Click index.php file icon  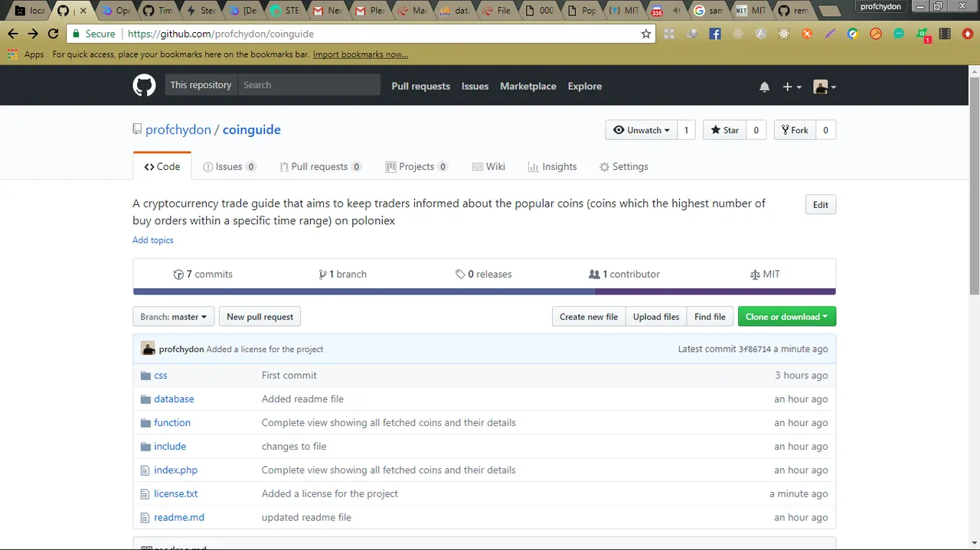tap(145, 470)
